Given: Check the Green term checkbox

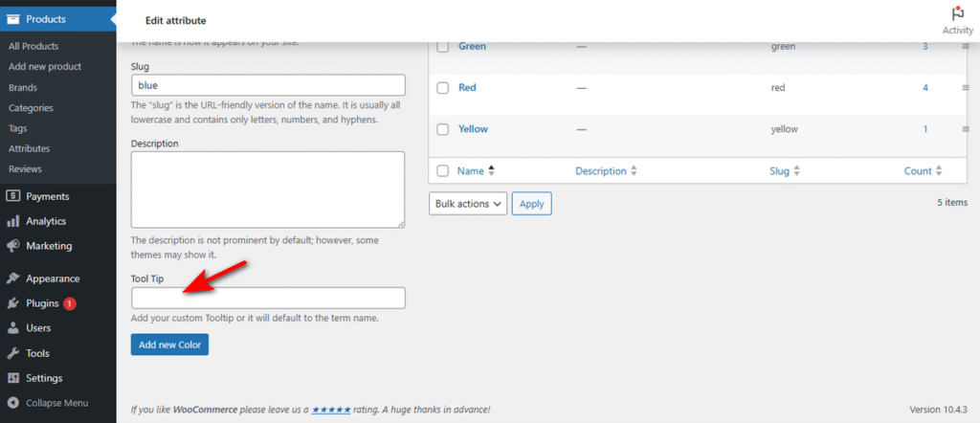Looking at the screenshot, I should pos(442,47).
